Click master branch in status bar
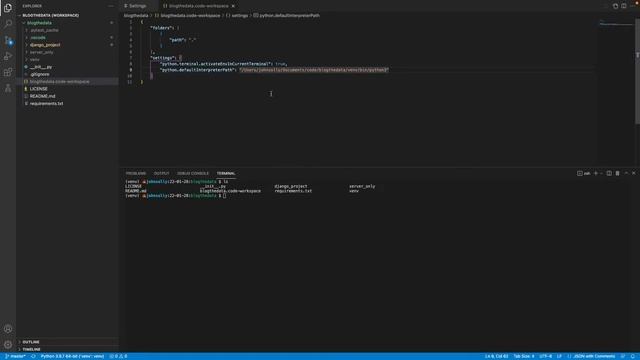Image resolution: width=640 pixels, height=360 pixels. pyautogui.click(x=15, y=356)
